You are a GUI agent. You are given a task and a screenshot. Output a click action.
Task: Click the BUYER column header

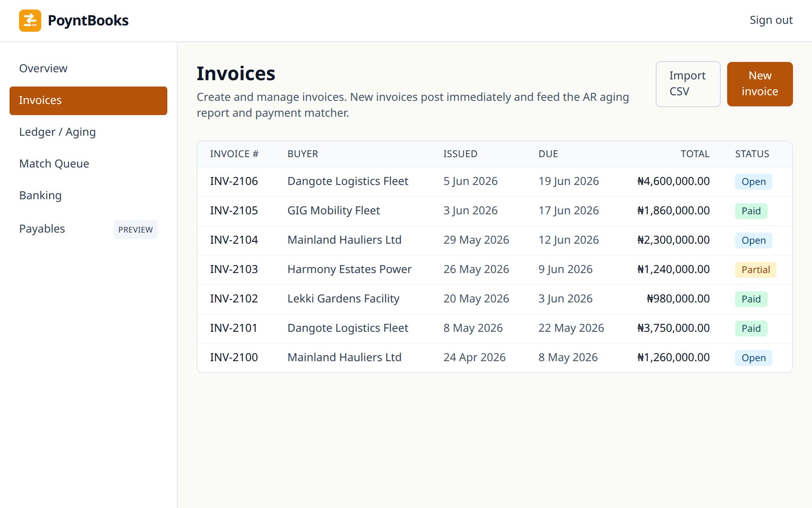303,154
